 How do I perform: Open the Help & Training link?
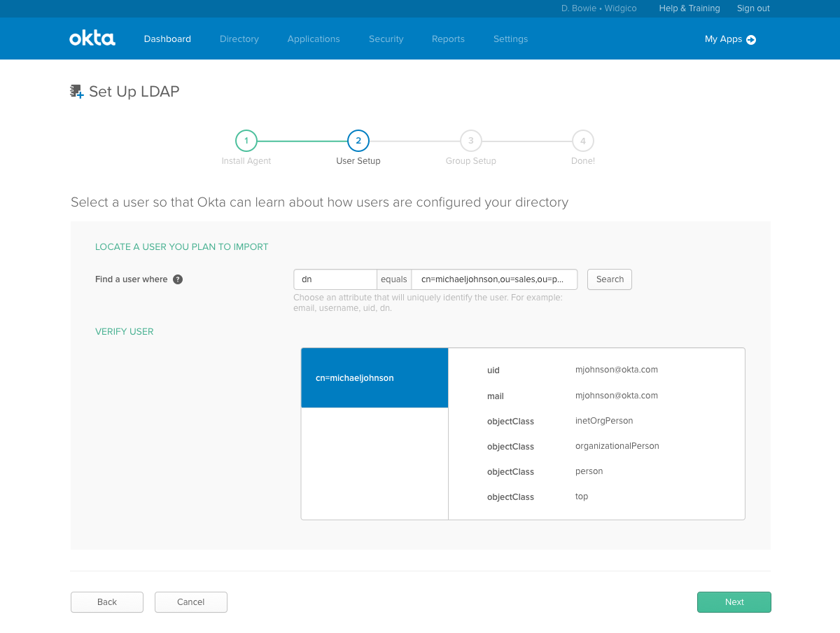click(689, 8)
